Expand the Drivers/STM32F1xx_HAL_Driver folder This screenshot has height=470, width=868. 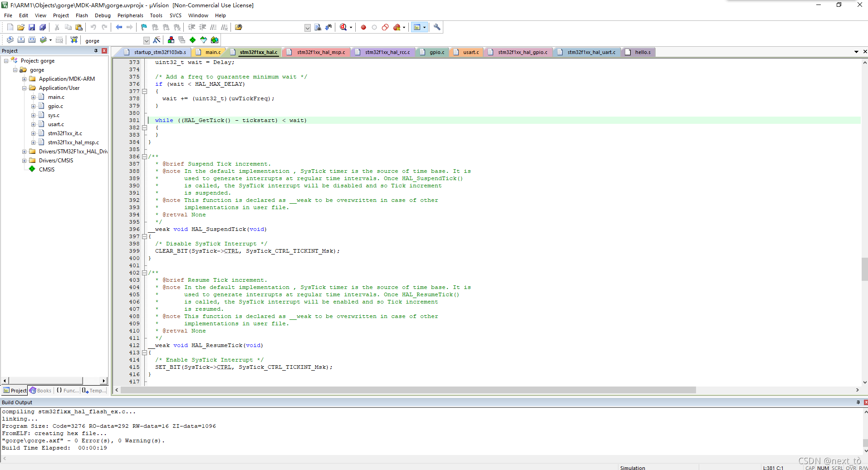pyautogui.click(x=25, y=152)
